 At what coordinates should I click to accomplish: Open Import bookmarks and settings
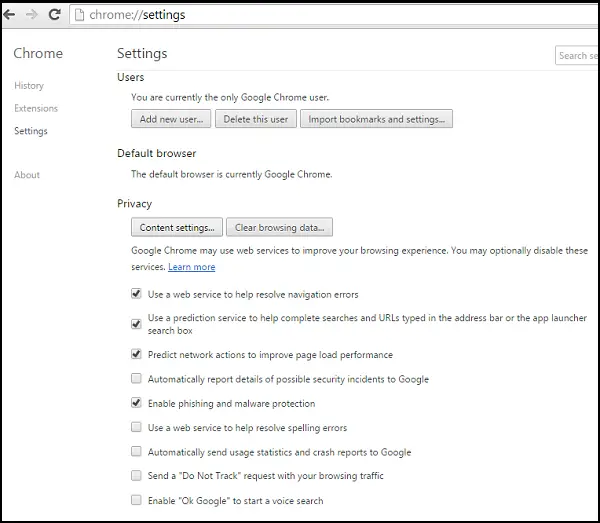click(377, 119)
